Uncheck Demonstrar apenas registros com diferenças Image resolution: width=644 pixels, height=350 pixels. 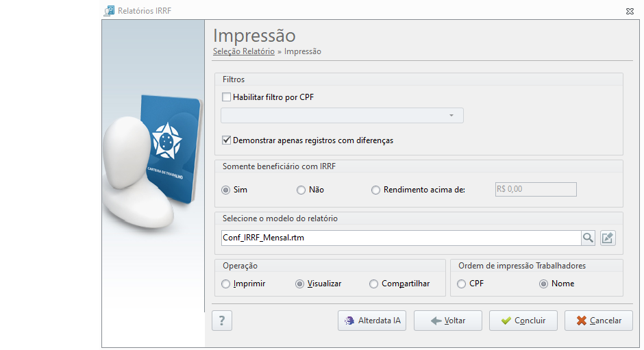point(226,140)
